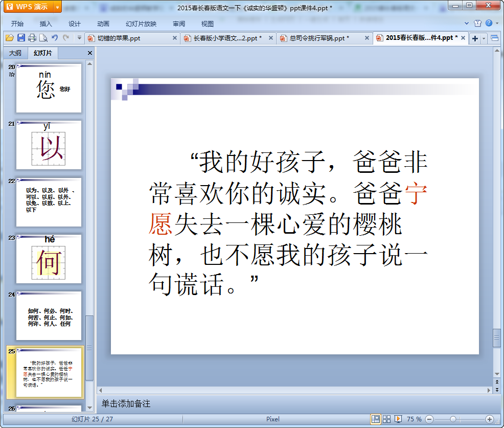504x428 pixels.
Task: Close the 总司令挑行军锅.ppt tab
Action: (x=366, y=38)
